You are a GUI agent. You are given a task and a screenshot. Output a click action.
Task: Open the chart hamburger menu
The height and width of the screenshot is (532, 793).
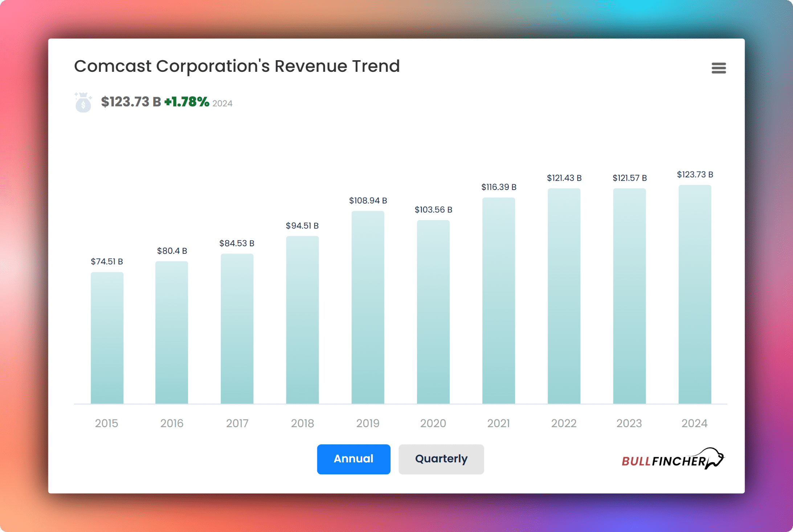point(718,68)
